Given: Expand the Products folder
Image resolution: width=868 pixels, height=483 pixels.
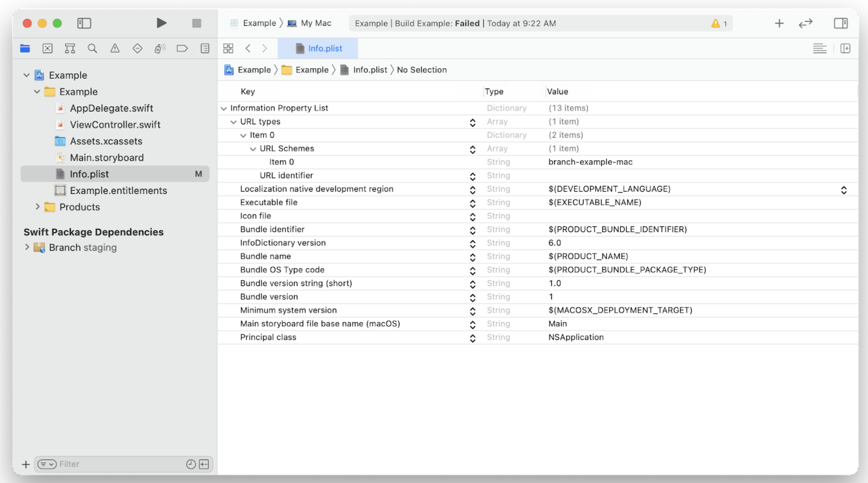Looking at the screenshot, I should point(37,207).
